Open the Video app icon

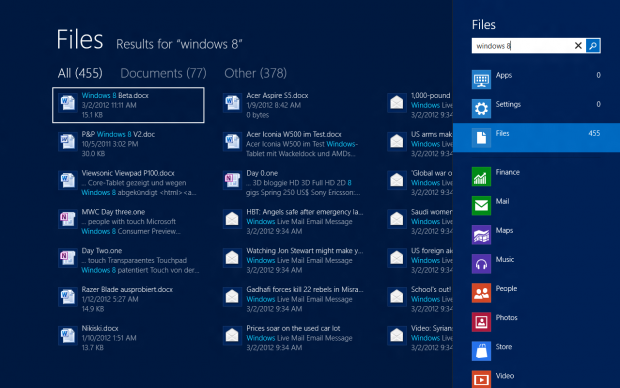(481, 379)
